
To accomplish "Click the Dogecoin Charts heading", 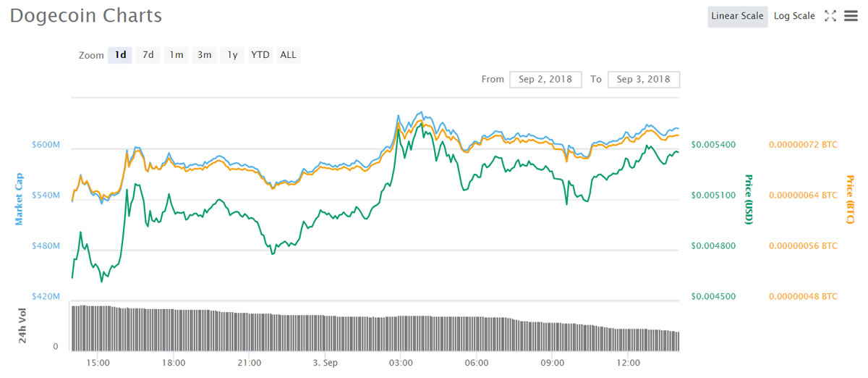I will [x=86, y=16].
